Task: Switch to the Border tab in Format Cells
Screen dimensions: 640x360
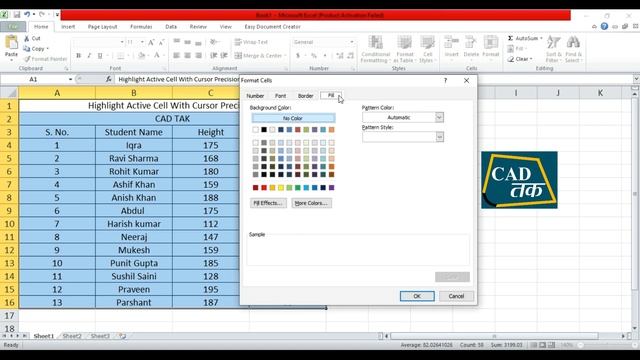Action: 305,96
